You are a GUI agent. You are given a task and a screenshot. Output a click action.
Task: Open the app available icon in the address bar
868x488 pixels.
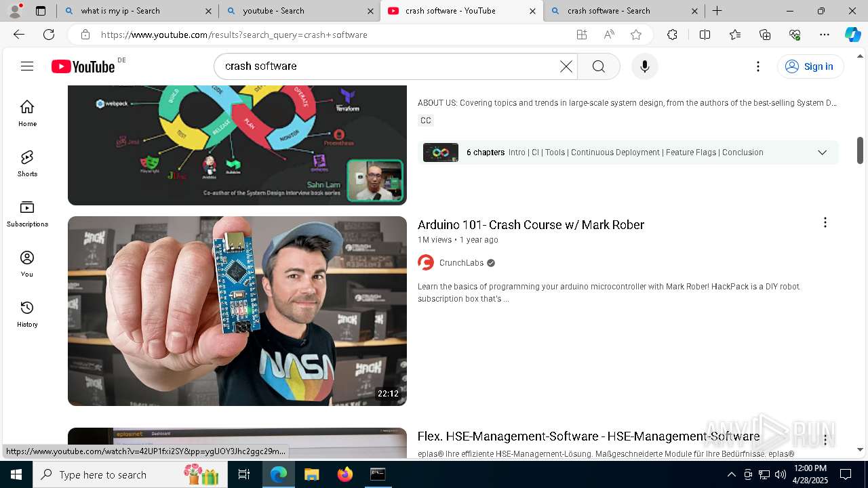click(x=582, y=35)
